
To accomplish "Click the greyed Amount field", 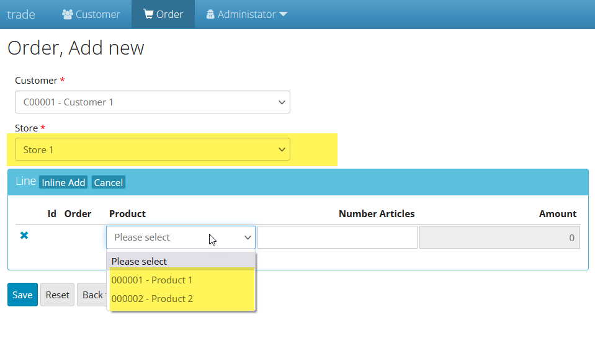I will pos(499,237).
